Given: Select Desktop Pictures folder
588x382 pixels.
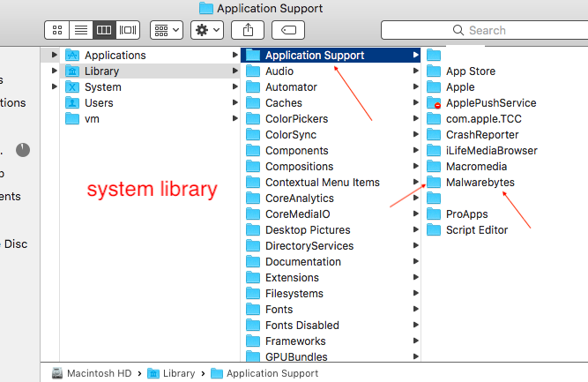Looking at the screenshot, I should click(331, 230).
